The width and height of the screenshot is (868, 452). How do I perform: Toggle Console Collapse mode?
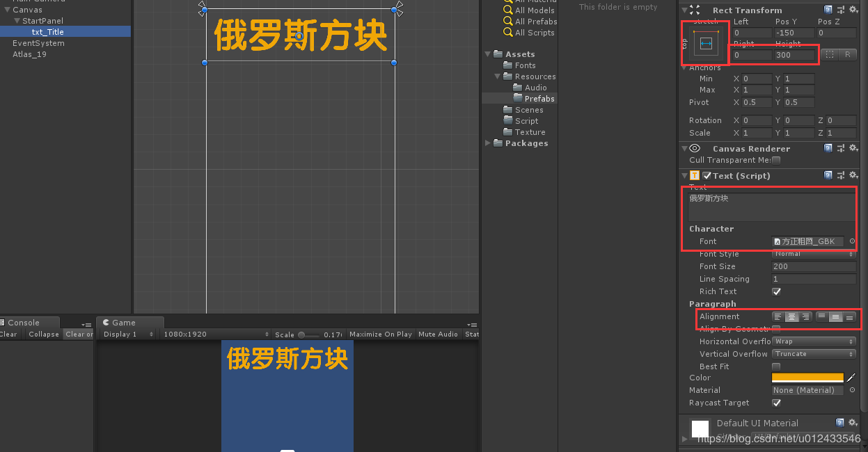coord(44,334)
